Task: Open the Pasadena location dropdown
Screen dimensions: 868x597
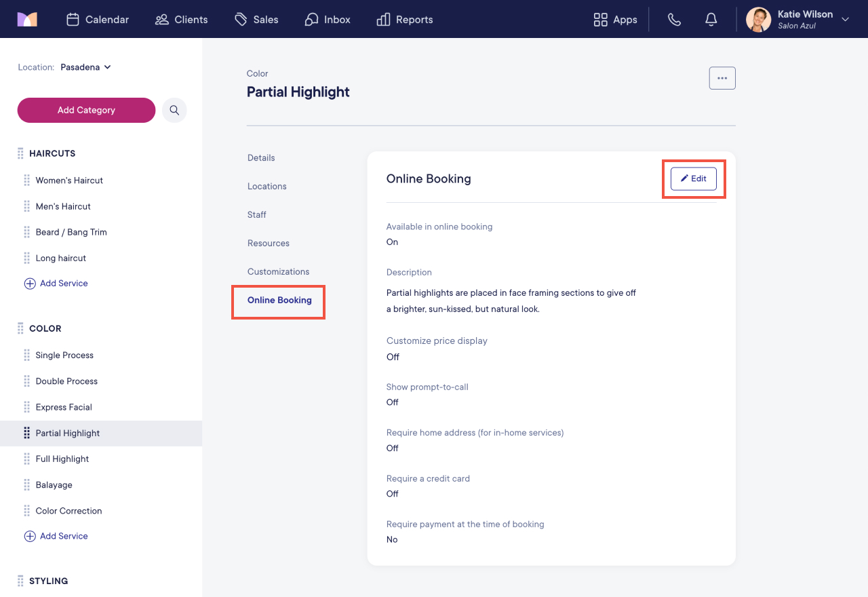Action: tap(85, 67)
